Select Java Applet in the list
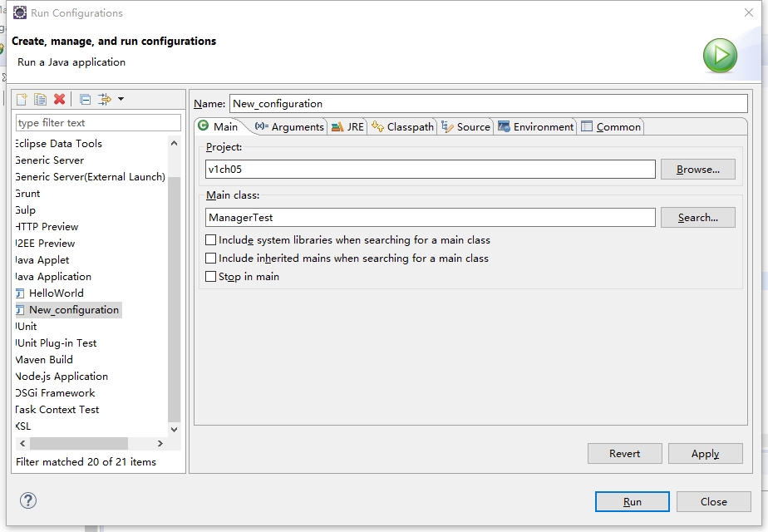Screen dimensions: 768x532 42,260
